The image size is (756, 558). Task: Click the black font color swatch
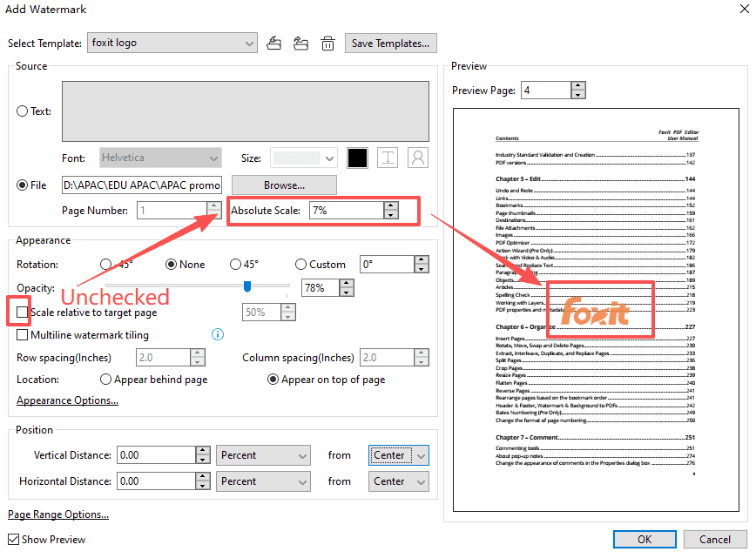click(x=357, y=158)
